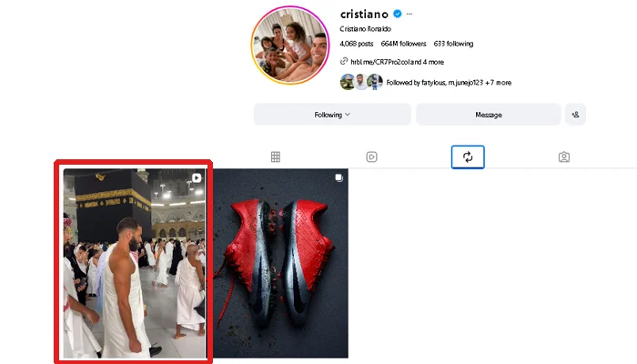The width and height of the screenshot is (637, 364).
Task: Open the Kaaba reel thumbnail
Action: (x=134, y=263)
